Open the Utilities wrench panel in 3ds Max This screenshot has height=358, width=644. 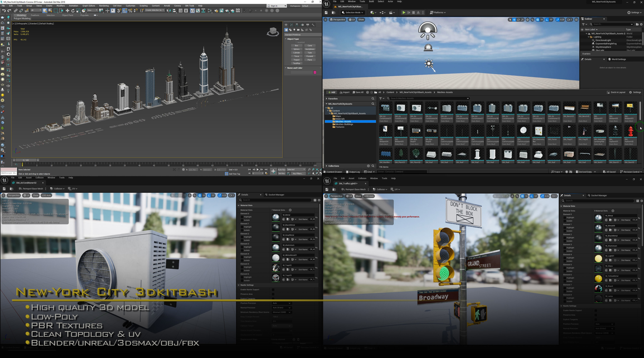[x=313, y=25]
